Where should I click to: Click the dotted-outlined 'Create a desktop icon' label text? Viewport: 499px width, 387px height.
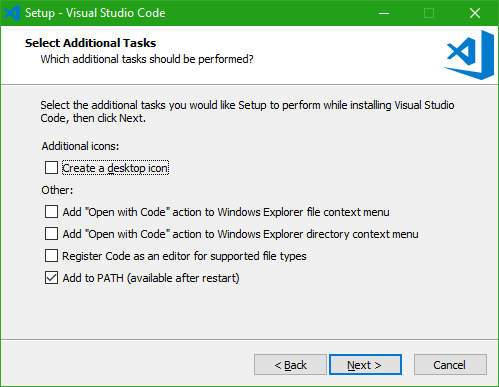[115, 168]
